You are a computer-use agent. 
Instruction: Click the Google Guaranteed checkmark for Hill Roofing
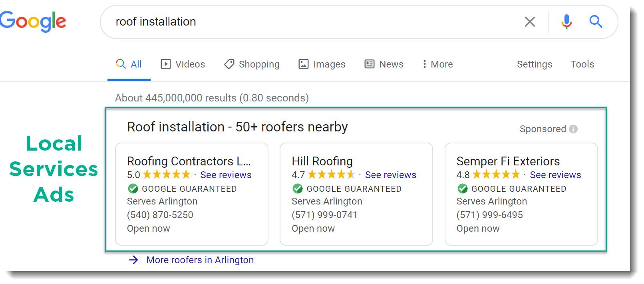[297, 189]
